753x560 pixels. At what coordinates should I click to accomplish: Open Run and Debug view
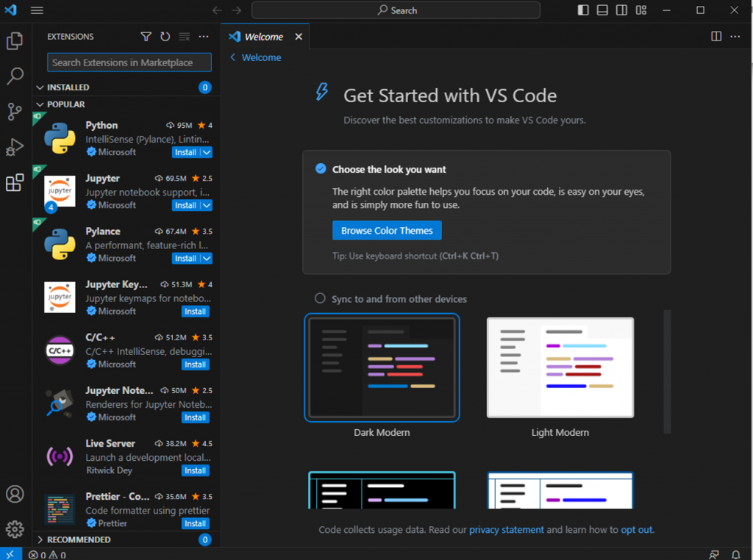pyautogui.click(x=15, y=147)
